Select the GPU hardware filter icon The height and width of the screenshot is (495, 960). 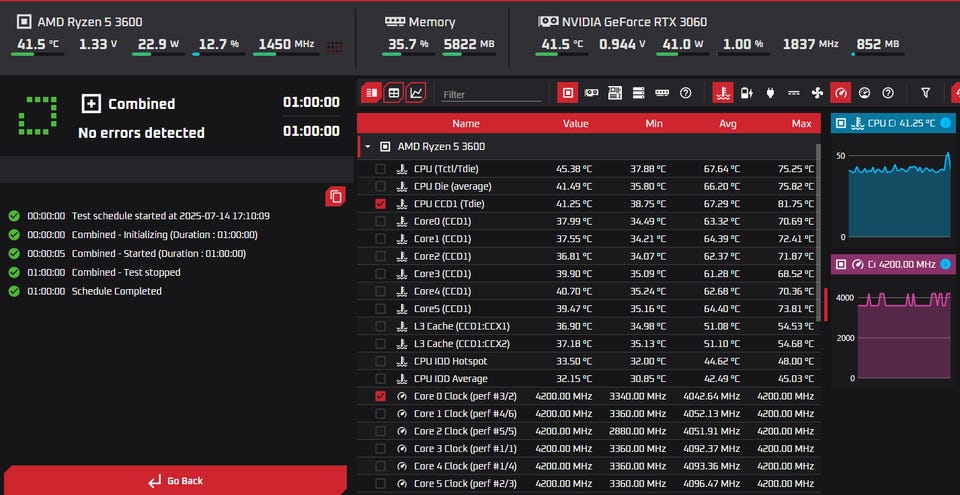click(x=591, y=93)
